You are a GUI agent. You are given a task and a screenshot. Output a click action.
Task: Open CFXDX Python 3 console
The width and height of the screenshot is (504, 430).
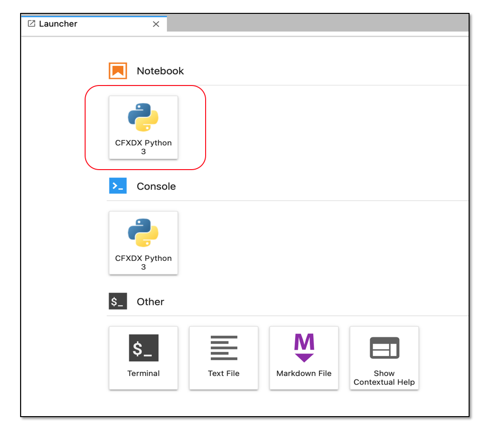(x=143, y=243)
